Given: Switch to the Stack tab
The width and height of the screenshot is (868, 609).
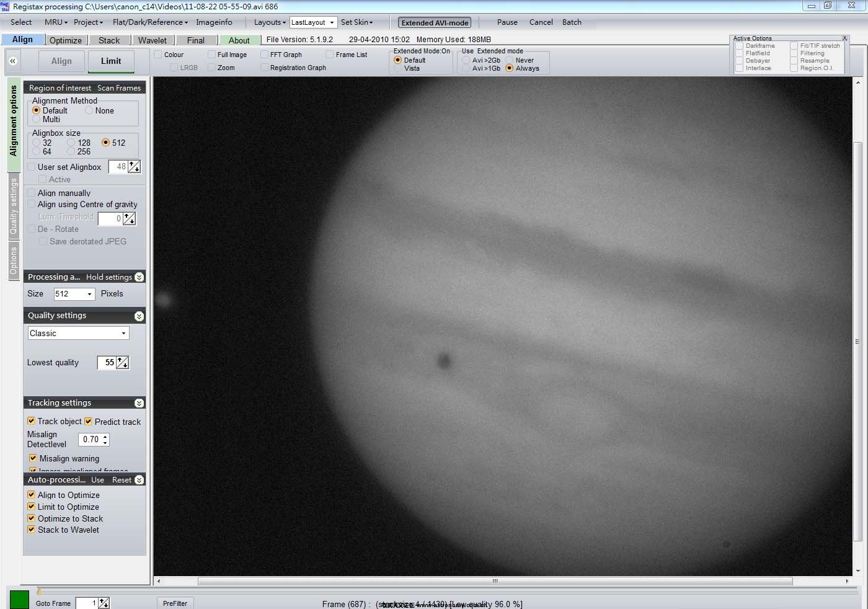Looking at the screenshot, I should pyautogui.click(x=109, y=40).
